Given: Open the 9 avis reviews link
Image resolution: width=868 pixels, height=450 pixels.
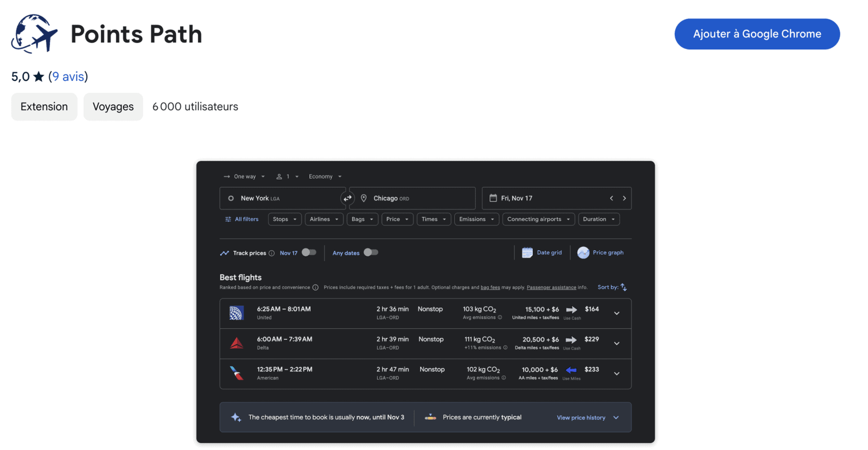Looking at the screenshot, I should tap(68, 77).
